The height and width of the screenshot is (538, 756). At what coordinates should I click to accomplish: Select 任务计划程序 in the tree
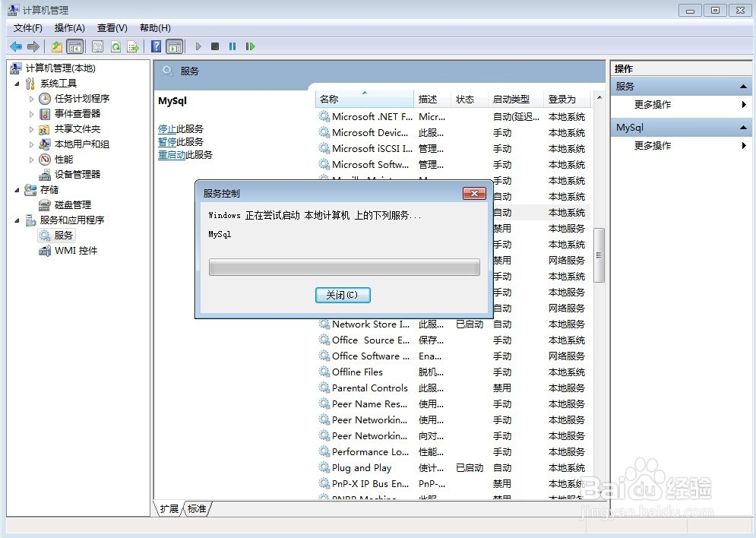coord(82,99)
